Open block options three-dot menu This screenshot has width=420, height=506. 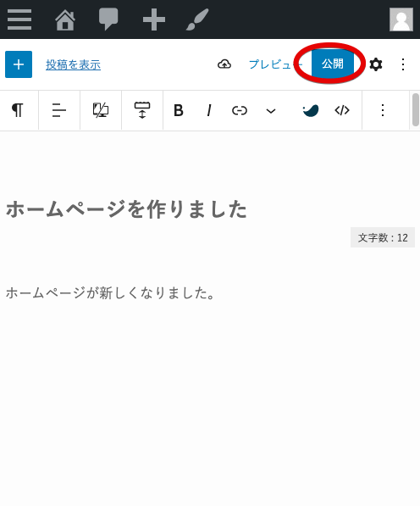click(x=383, y=110)
